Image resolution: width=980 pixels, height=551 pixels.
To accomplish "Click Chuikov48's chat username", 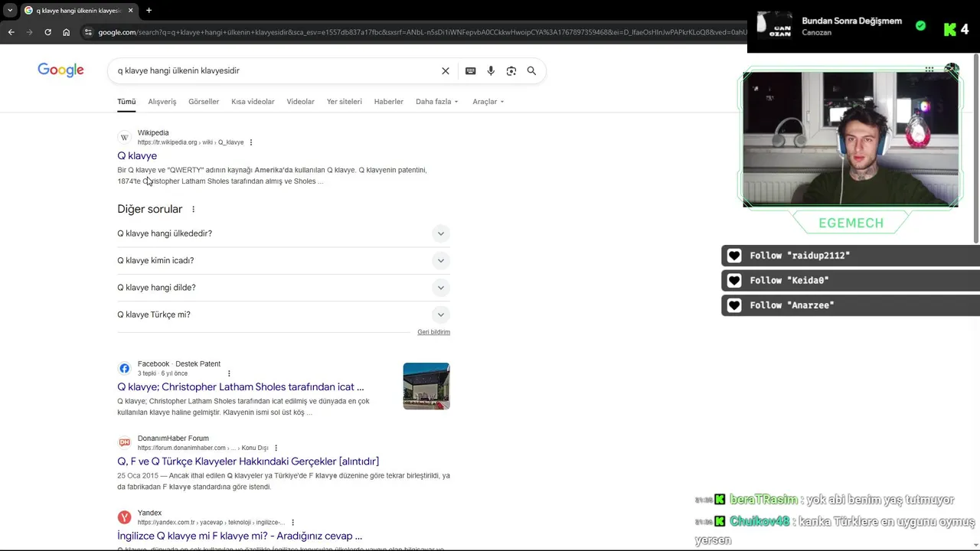I will tap(759, 521).
